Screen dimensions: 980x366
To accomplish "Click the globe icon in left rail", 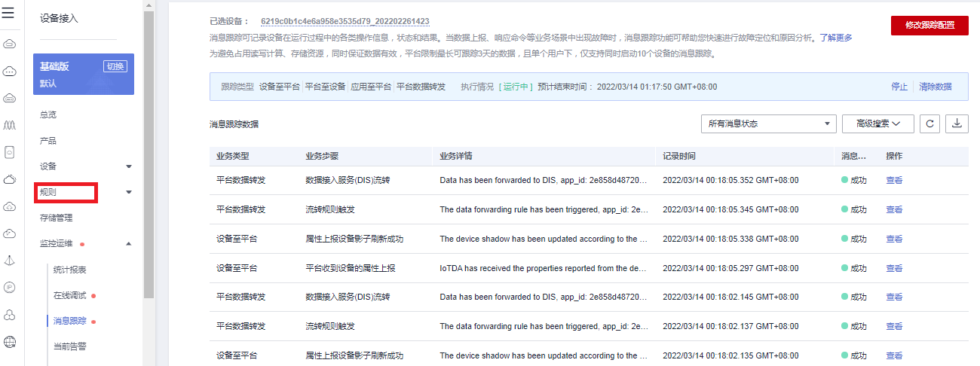I will (10, 342).
